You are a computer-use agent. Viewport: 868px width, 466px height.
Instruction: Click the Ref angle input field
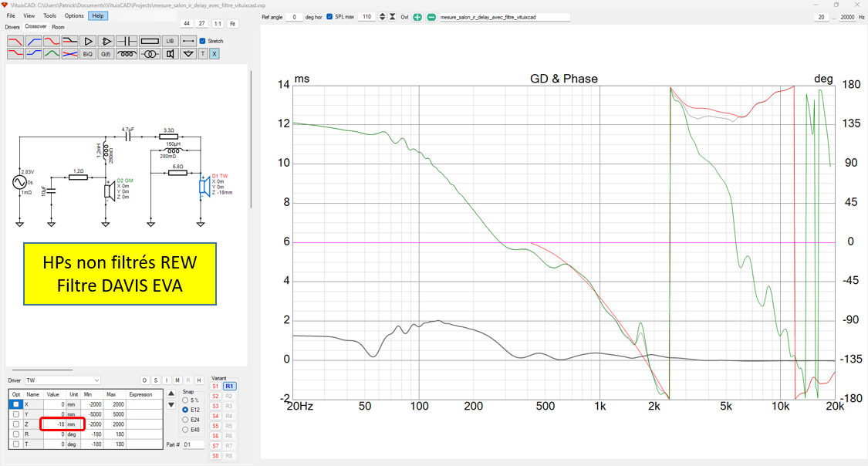pos(294,17)
